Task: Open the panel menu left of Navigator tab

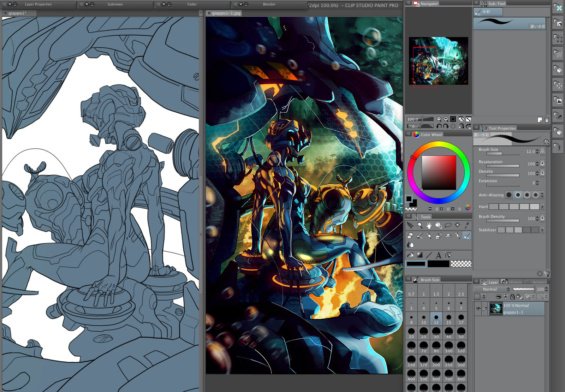Action: tap(408, 4)
